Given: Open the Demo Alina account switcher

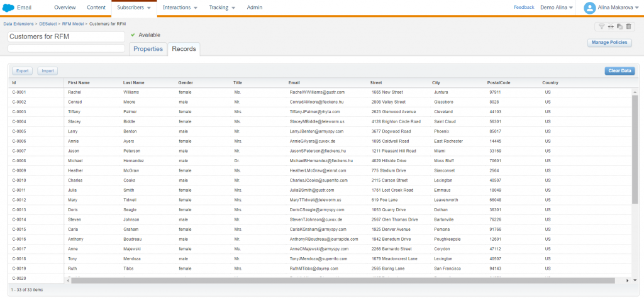Looking at the screenshot, I should click(x=557, y=8).
